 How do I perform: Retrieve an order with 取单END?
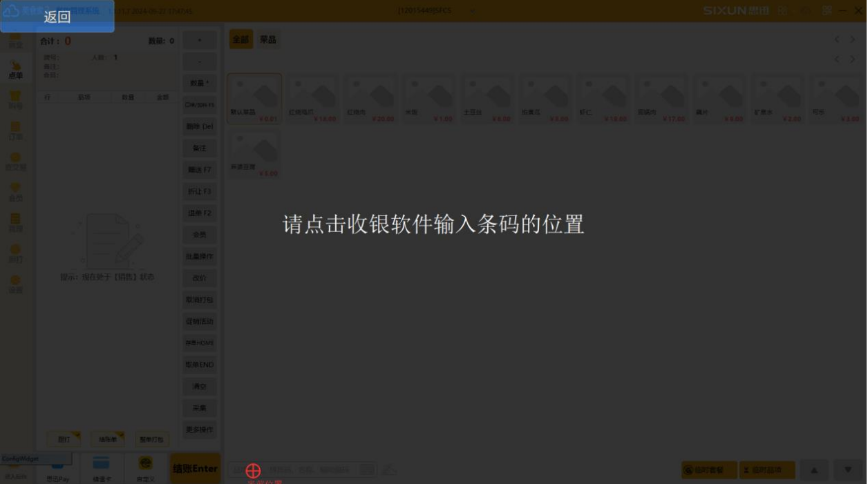200,365
